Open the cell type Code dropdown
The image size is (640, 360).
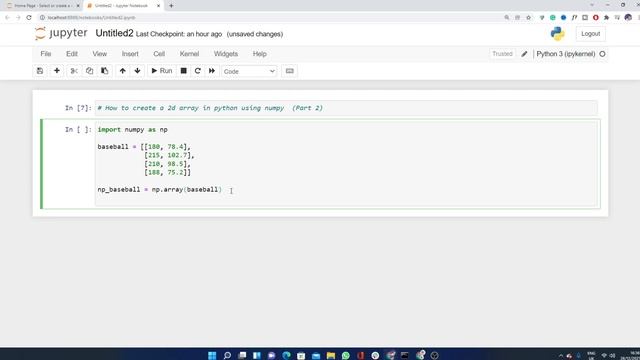249,71
